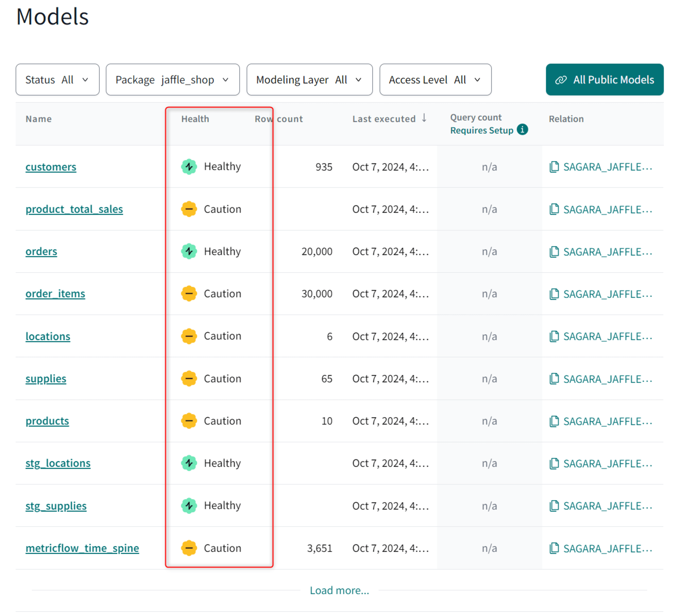Screen dimensions: 680x616
Task: Click row count 30,000 for order_items
Action: 317,294
